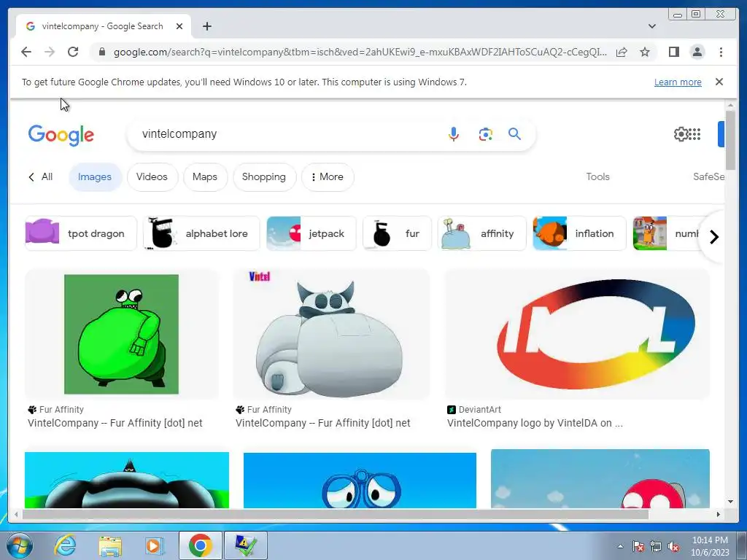Show hidden system tray icons

coord(620,547)
